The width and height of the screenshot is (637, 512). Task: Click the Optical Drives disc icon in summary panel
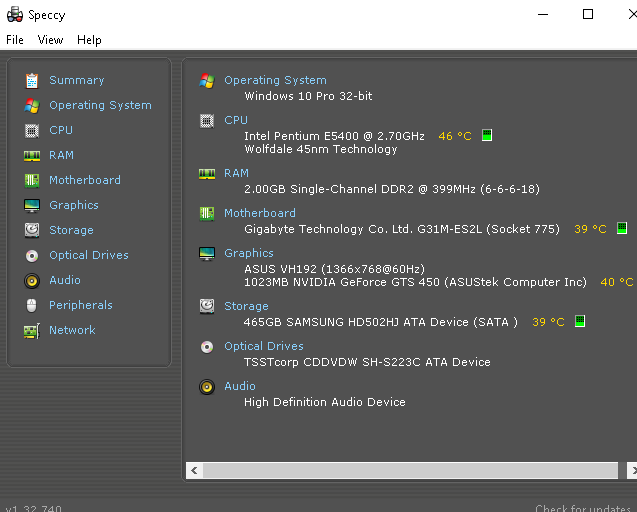[207, 347]
